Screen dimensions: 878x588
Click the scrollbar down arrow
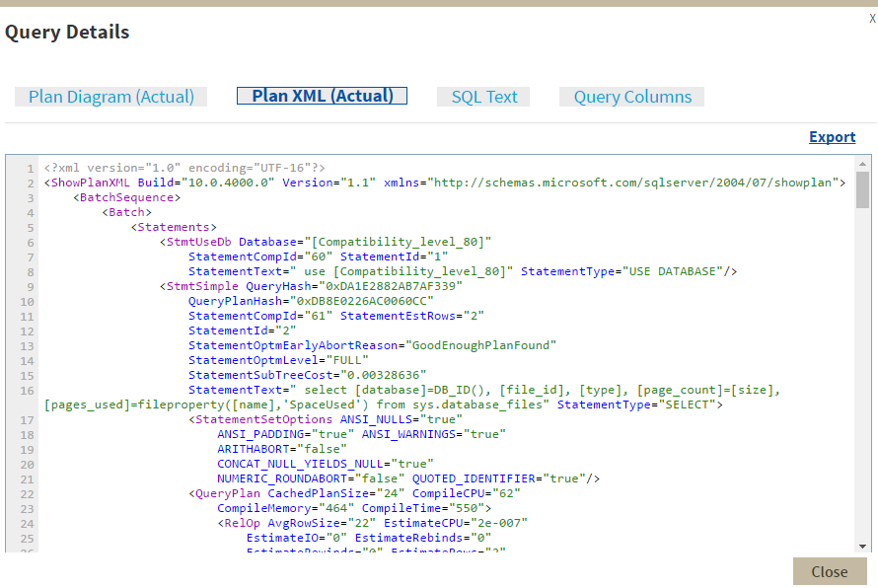pyautogui.click(x=862, y=546)
